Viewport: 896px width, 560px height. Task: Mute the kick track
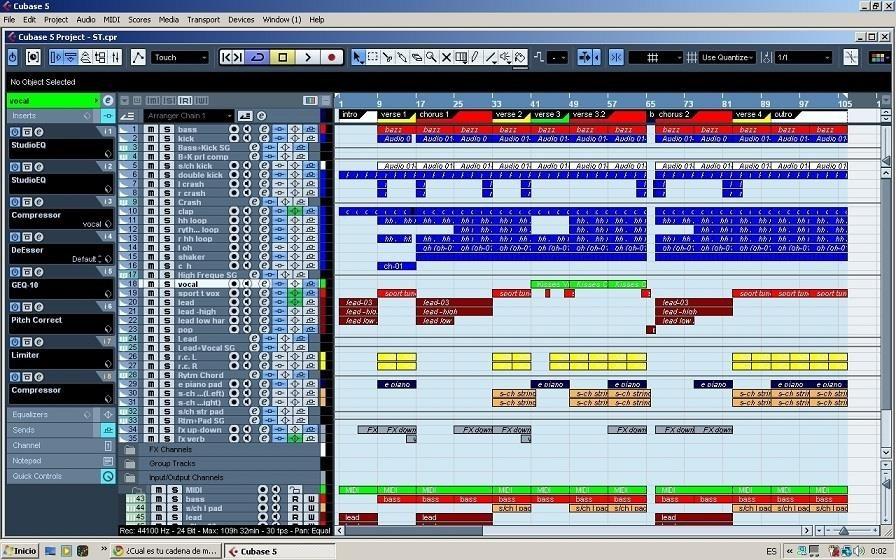tap(151, 138)
